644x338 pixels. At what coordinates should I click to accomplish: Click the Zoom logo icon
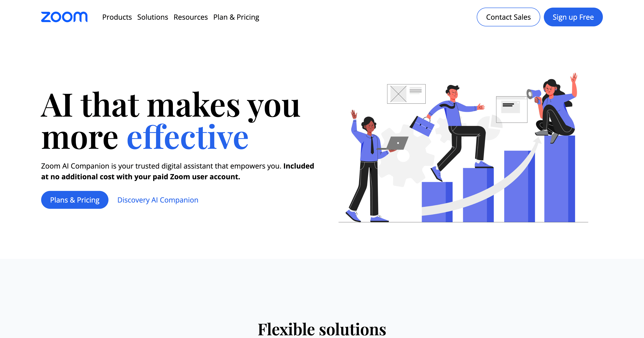(64, 17)
